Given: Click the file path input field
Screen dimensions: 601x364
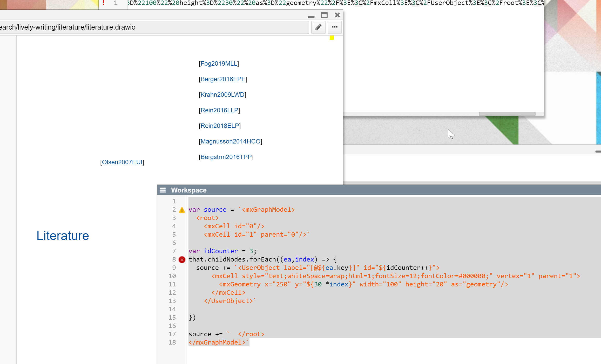Looking at the screenshot, I should click(x=156, y=27).
